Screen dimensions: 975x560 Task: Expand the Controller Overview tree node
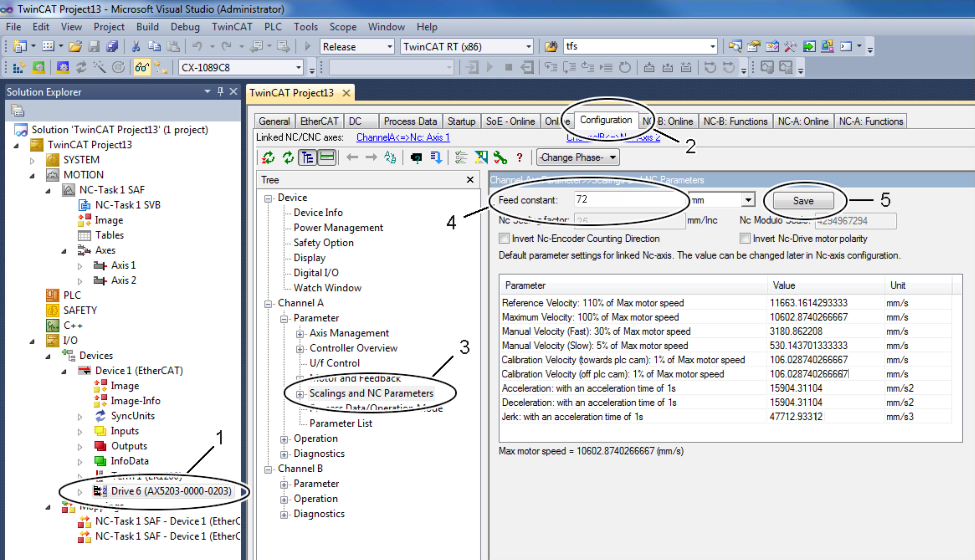click(x=300, y=349)
